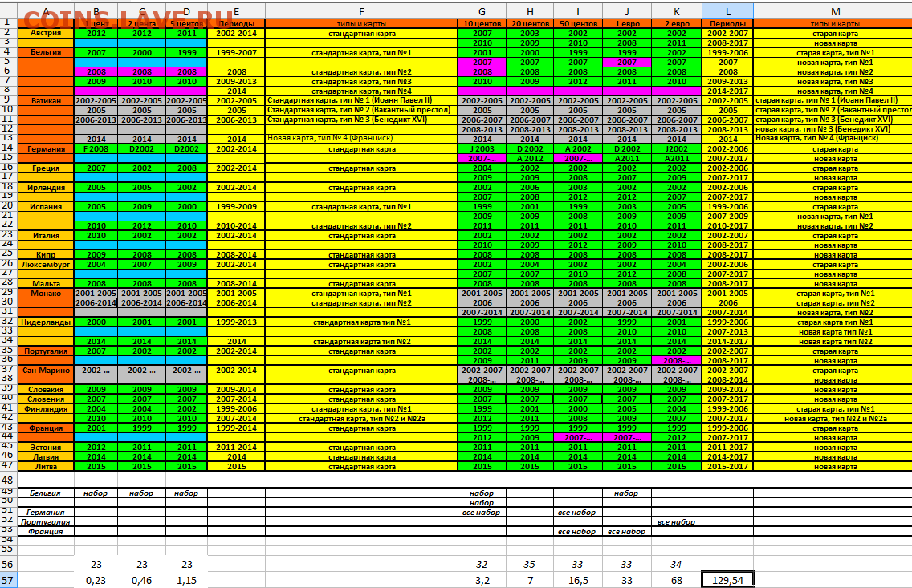Click the 'Литва' country cell
912x588 pixels.
point(46,467)
